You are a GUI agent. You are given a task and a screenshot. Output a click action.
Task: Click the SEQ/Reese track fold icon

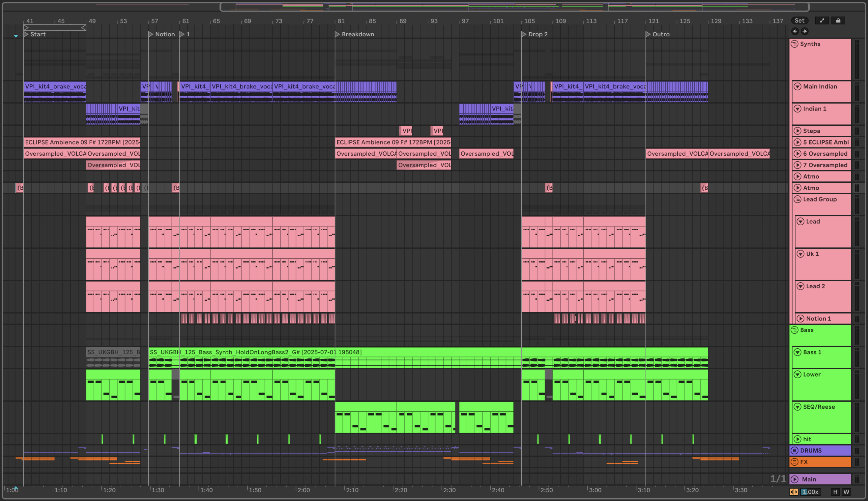(797, 407)
